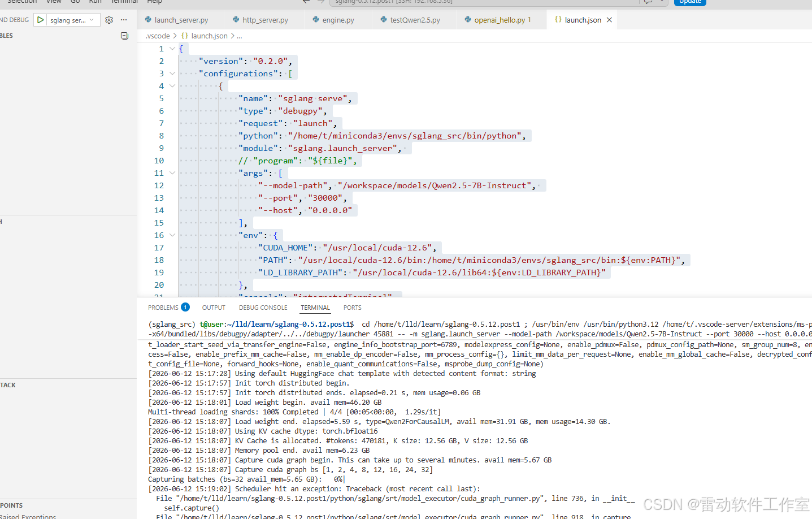The width and height of the screenshot is (812, 519).
Task: Click the Qwen2.5-7B-Instruct model path string
Action: click(435, 185)
